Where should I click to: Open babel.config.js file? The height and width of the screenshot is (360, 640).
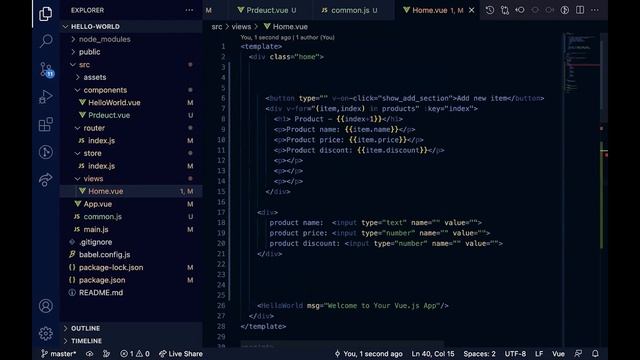(x=131, y=254)
